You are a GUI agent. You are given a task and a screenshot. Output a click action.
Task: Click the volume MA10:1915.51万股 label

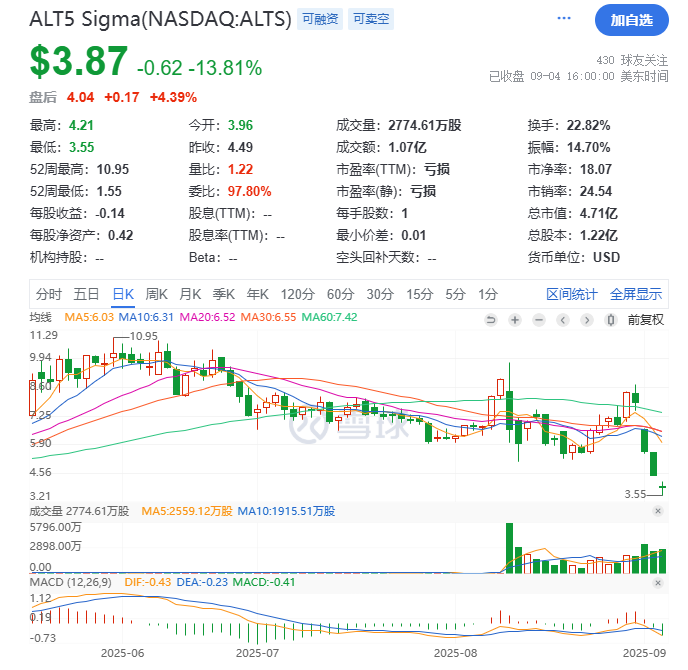(x=286, y=511)
